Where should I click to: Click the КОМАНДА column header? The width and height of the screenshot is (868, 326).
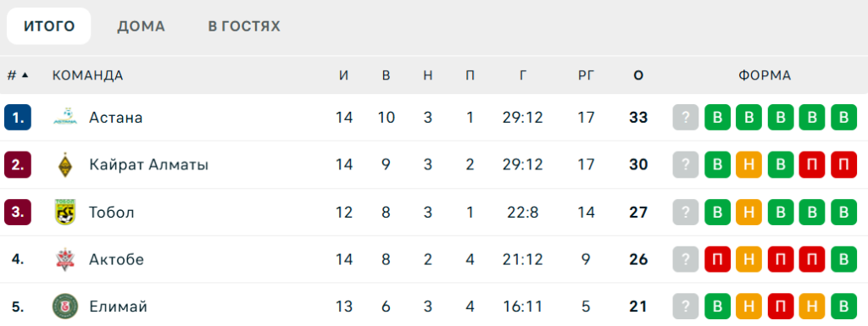(87, 75)
